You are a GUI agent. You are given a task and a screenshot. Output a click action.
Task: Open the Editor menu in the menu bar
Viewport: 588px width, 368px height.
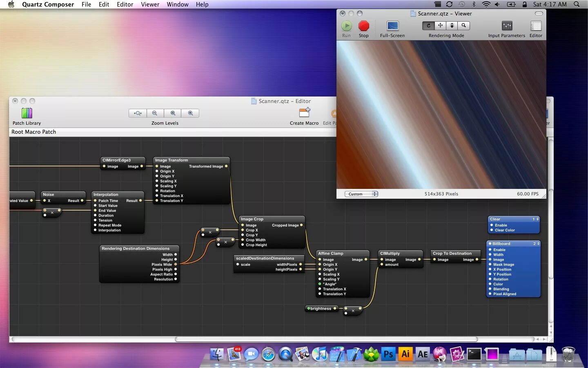point(125,4)
